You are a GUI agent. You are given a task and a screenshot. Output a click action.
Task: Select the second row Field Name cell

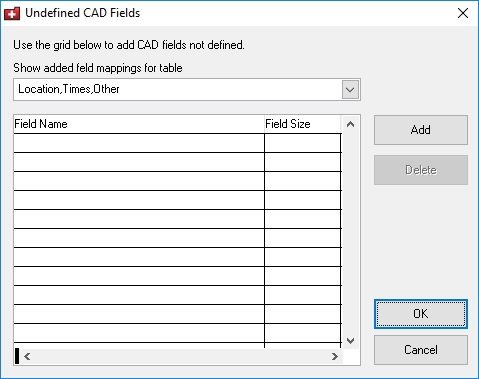click(x=139, y=162)
